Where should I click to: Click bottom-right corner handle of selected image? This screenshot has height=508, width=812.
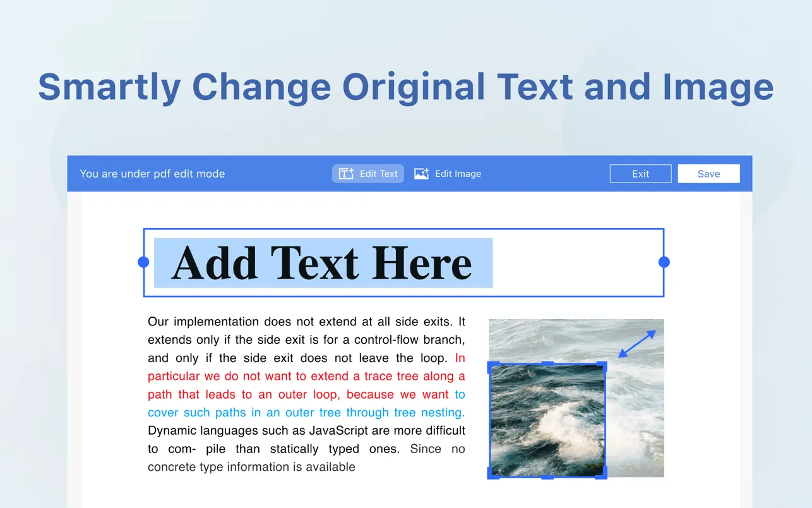602,474
